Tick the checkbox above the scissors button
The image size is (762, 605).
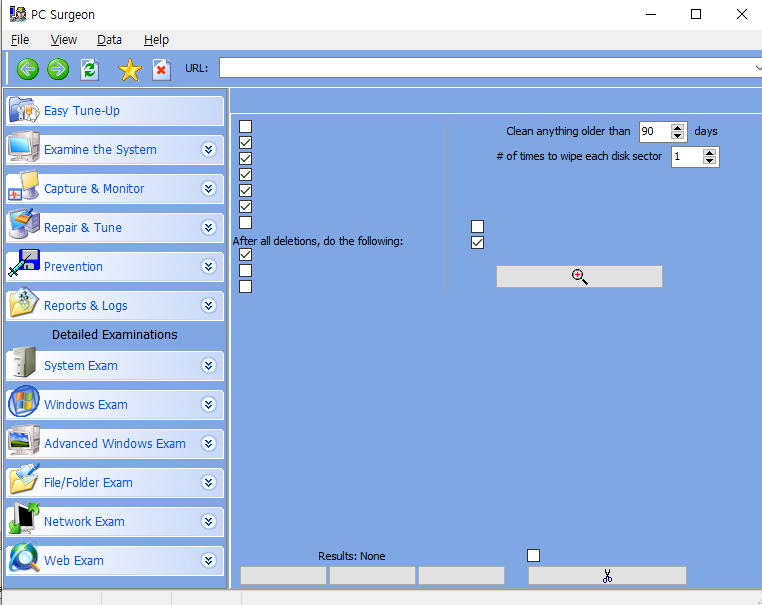(534, 555)
